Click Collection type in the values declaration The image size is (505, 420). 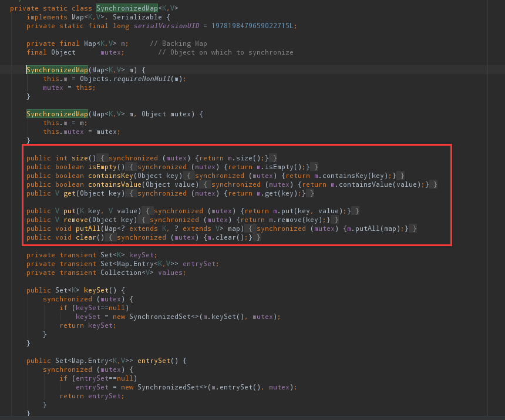(x=121, y=273)
